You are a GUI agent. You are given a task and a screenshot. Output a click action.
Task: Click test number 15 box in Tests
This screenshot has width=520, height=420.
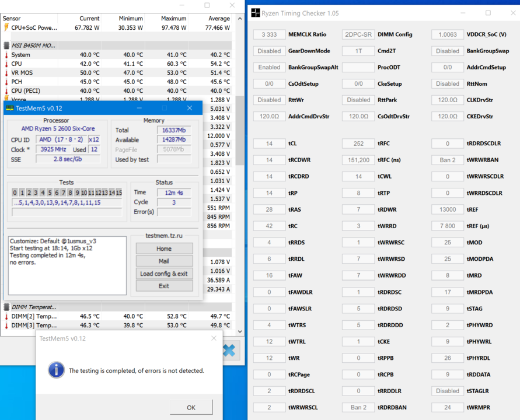click(119, 192)
